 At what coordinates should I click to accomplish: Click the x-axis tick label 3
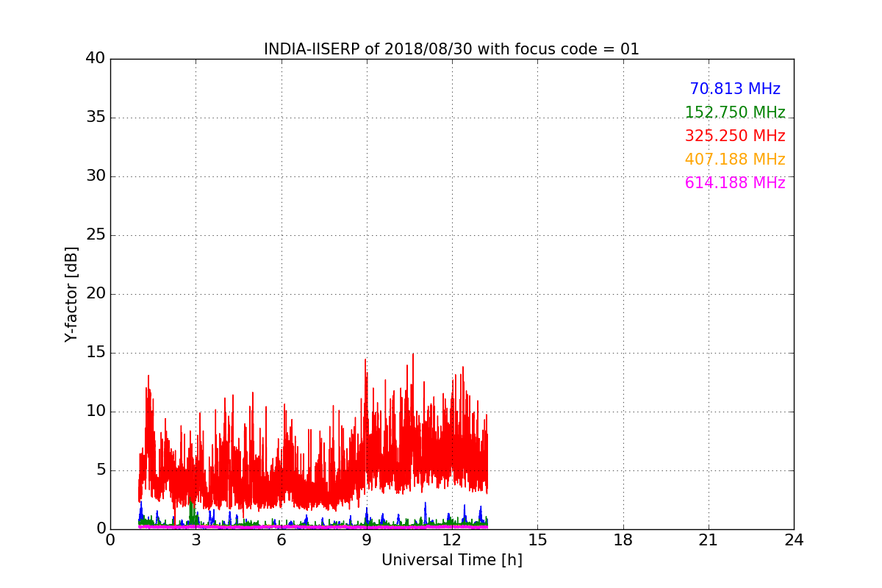[x=196, y=540]
